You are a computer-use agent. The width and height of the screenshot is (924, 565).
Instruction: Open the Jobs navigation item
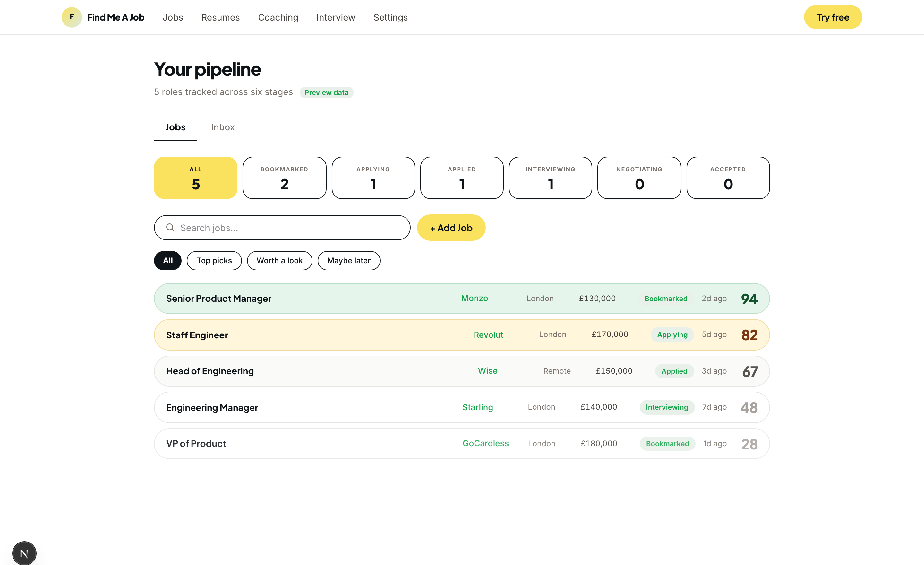[x=173, y=17]
